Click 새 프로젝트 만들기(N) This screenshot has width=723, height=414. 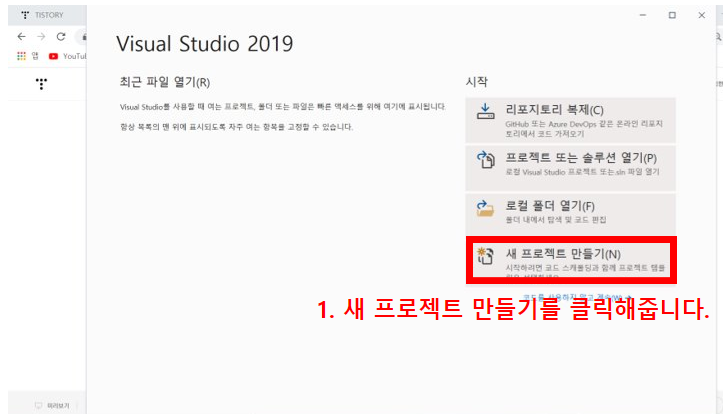(571, 260)
